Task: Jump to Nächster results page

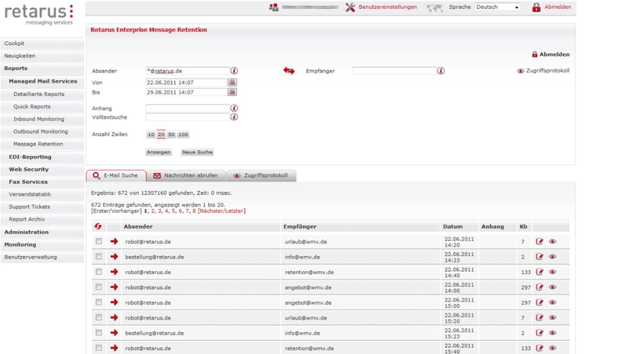Action: pyautogui.click(x=211, y=211)
